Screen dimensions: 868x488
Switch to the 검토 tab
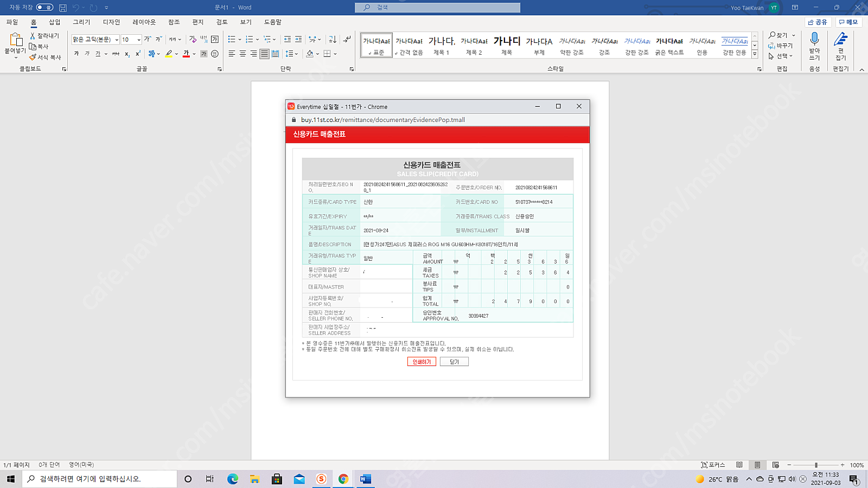point(222,22)
